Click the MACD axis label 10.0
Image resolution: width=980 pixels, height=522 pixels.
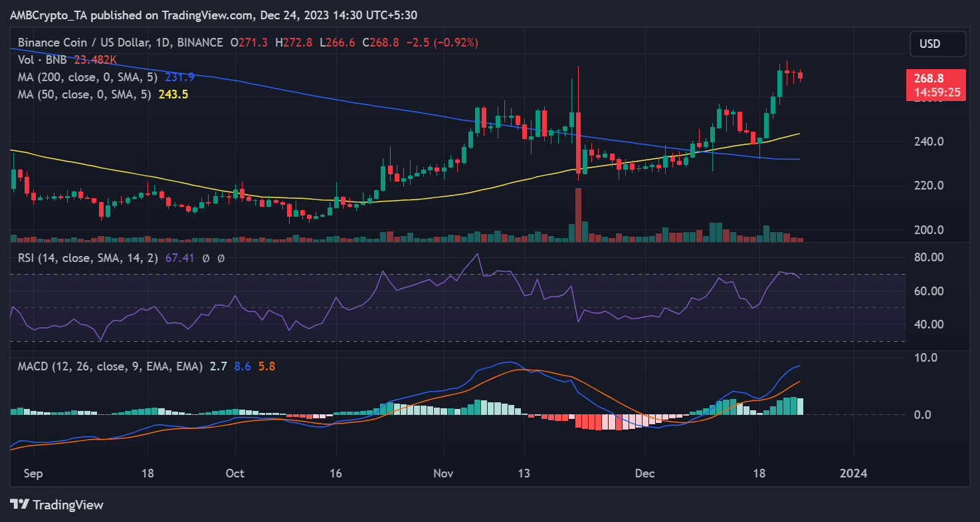click(924, 358)
